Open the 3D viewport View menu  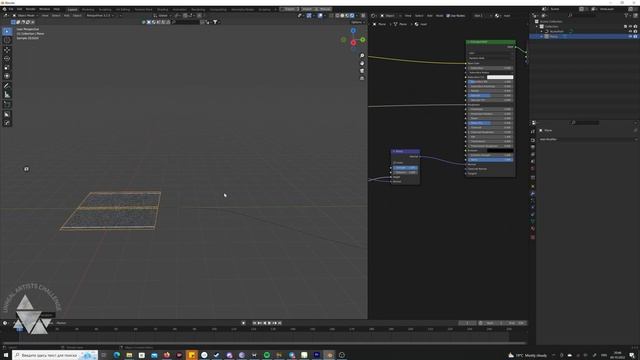(45, 16)
